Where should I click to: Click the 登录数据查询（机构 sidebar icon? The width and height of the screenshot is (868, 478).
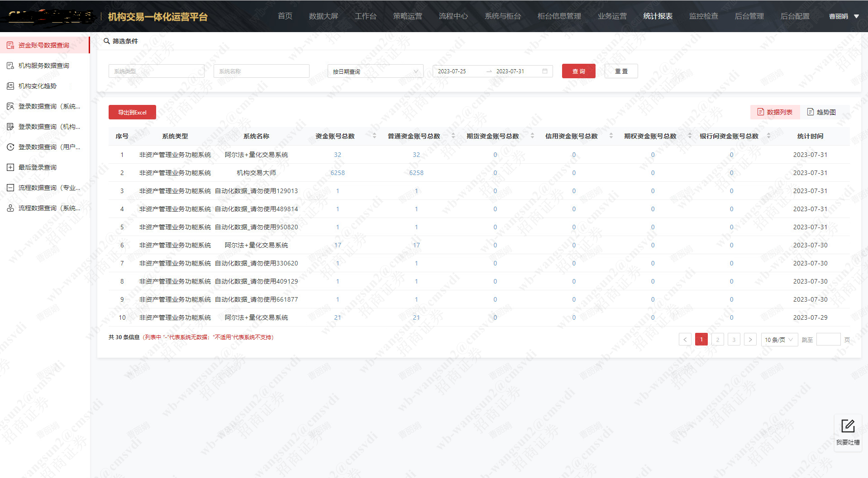coord(10,127)
